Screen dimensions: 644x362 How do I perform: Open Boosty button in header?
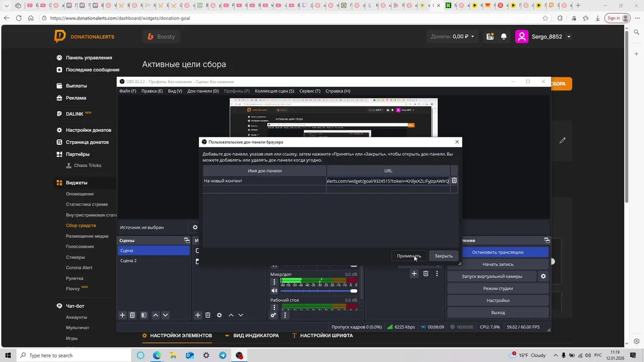[162, 37]
